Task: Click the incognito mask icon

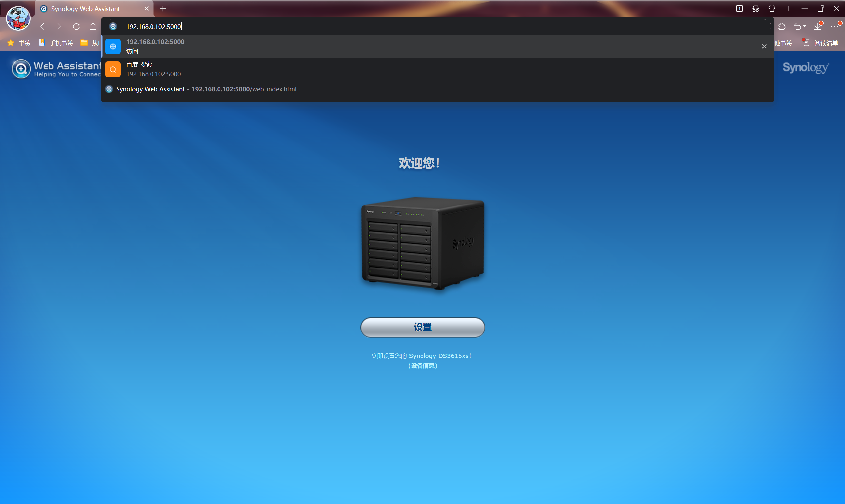Action: coord(755,9)
